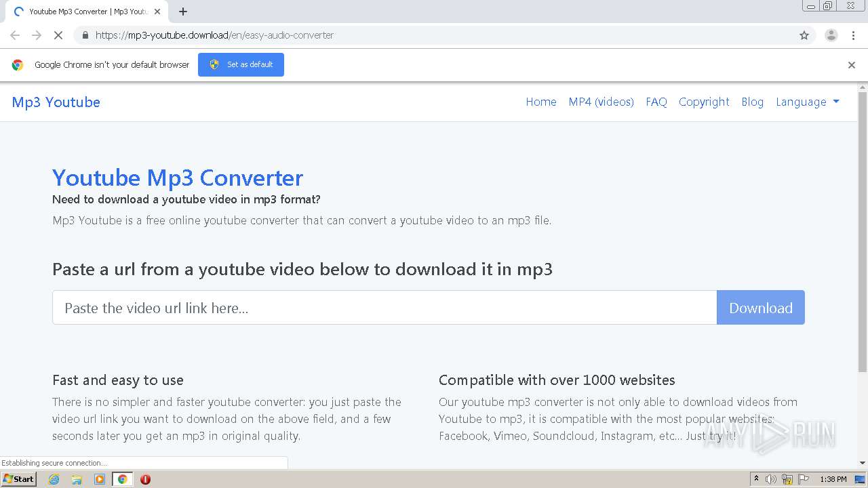Viewport: 868px width, 488px height.
Task: Go to the Home nav link
Action: 541,102
